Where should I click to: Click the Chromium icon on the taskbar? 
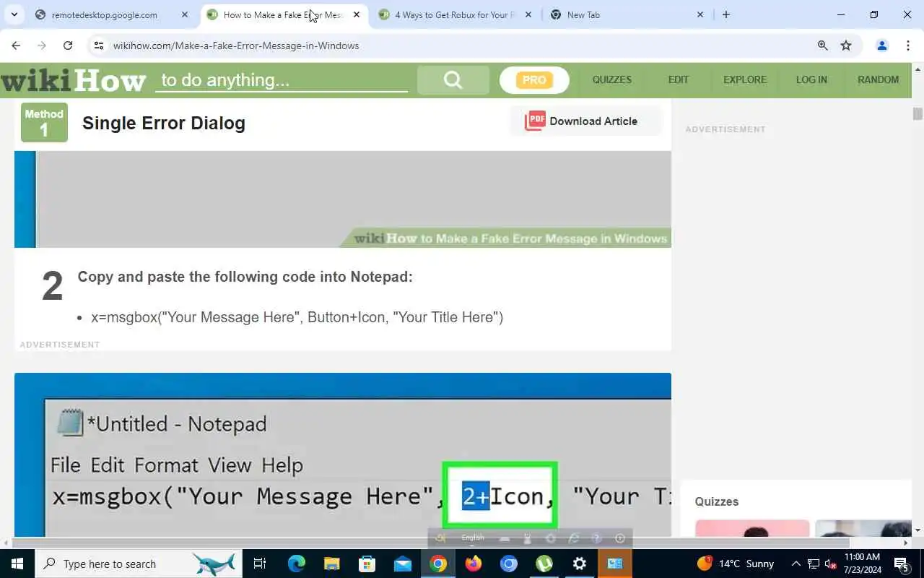(509, 564)
